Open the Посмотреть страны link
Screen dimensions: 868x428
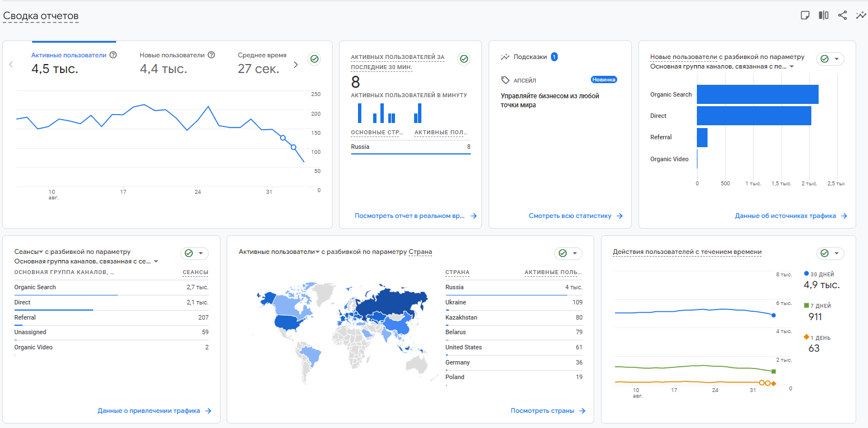548,411
